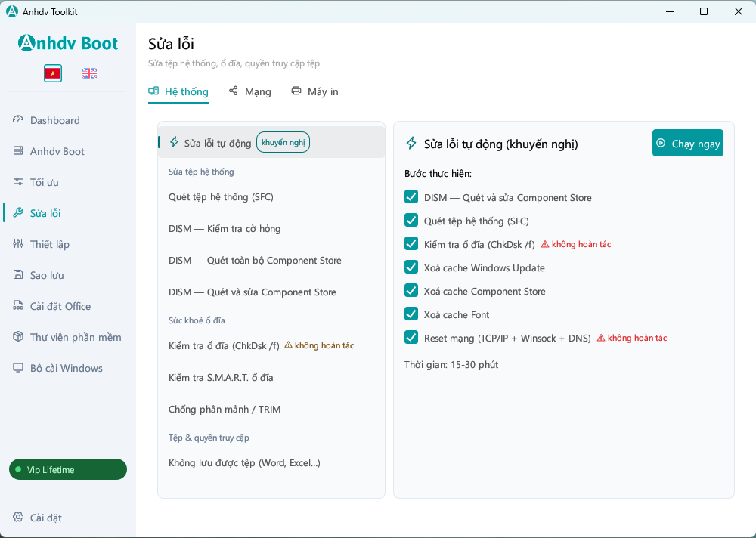Select Kiểm tra S.M.A.R.T. ổ đĩa
This screenshot has height=538, width=756.
point(271,378)
